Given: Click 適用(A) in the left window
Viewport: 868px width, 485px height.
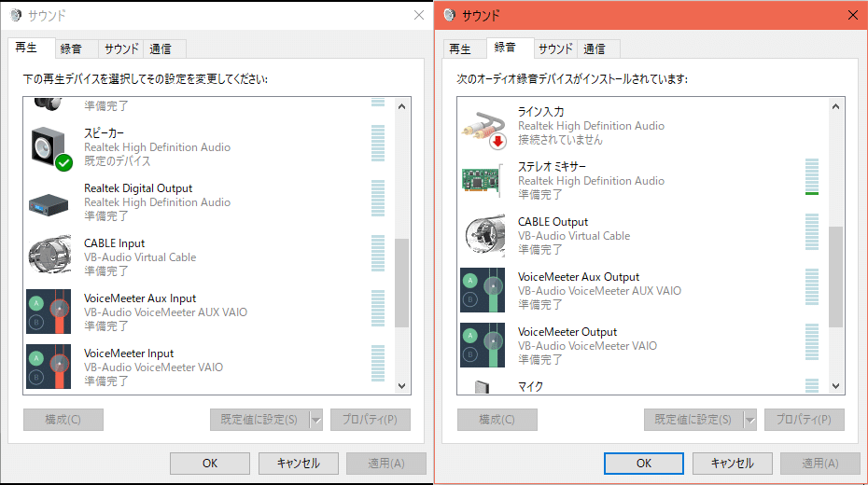Looking at the screenshot, I should (x=386, y=464).
